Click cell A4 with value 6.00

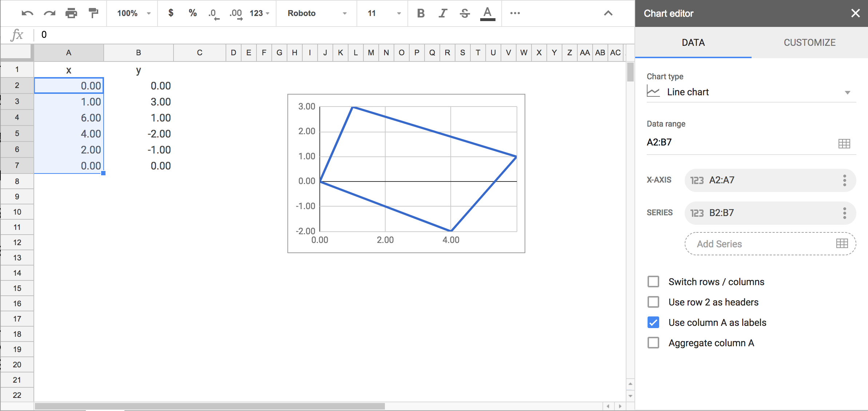click(x=69, y=118)
